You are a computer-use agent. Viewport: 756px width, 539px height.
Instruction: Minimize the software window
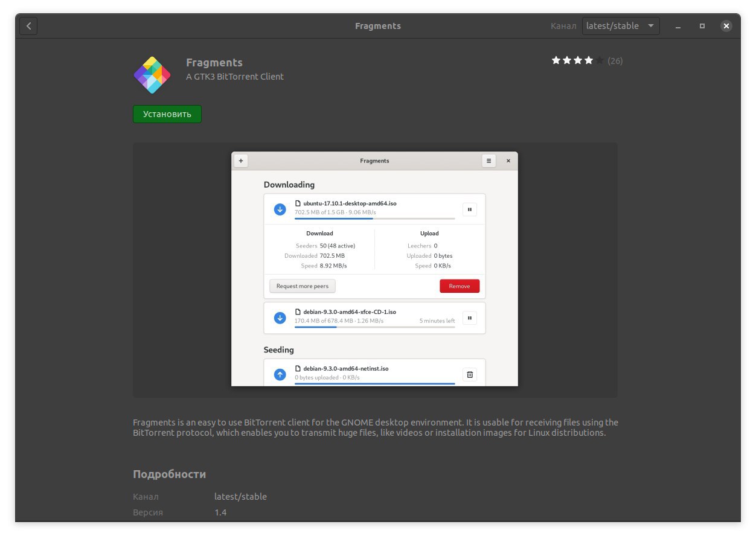(679, 26)
